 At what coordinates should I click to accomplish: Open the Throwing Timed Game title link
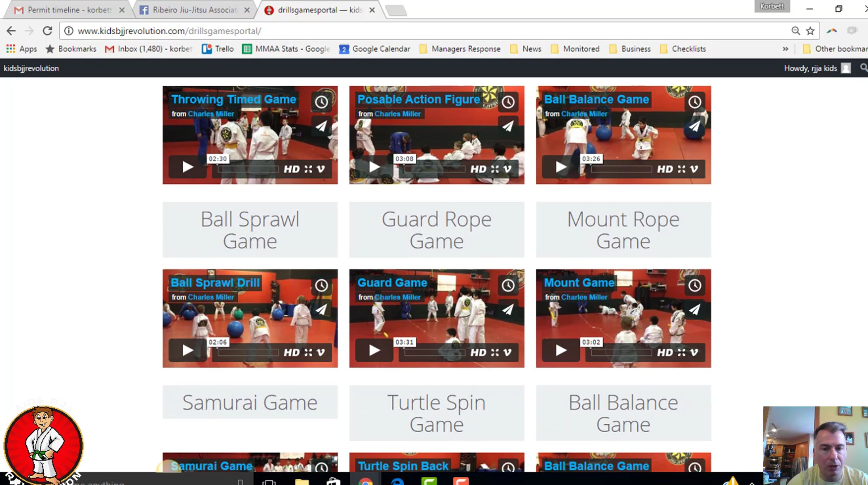(234, 99)
